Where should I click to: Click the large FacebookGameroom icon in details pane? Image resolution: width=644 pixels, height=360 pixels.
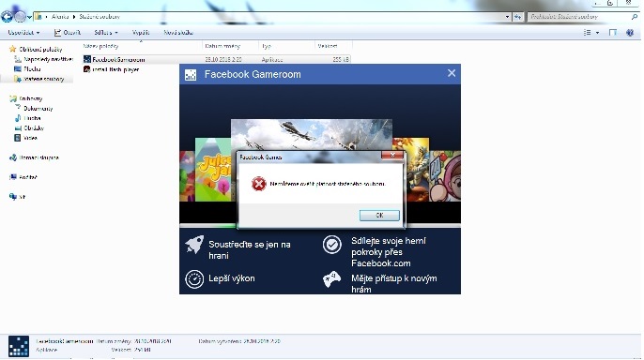coord(19,346)
